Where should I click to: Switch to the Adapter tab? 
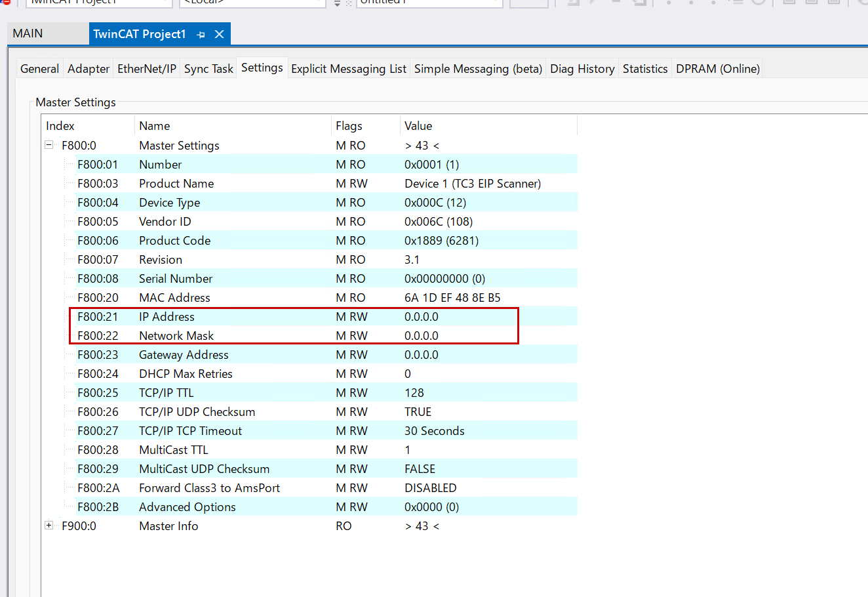(x=89, y=69)
